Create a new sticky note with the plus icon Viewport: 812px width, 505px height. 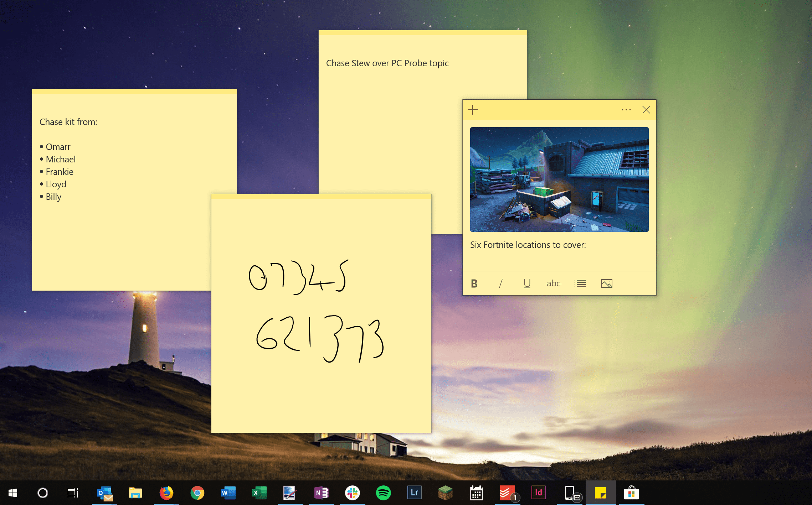pyautogui.click(x=472, y=110)
